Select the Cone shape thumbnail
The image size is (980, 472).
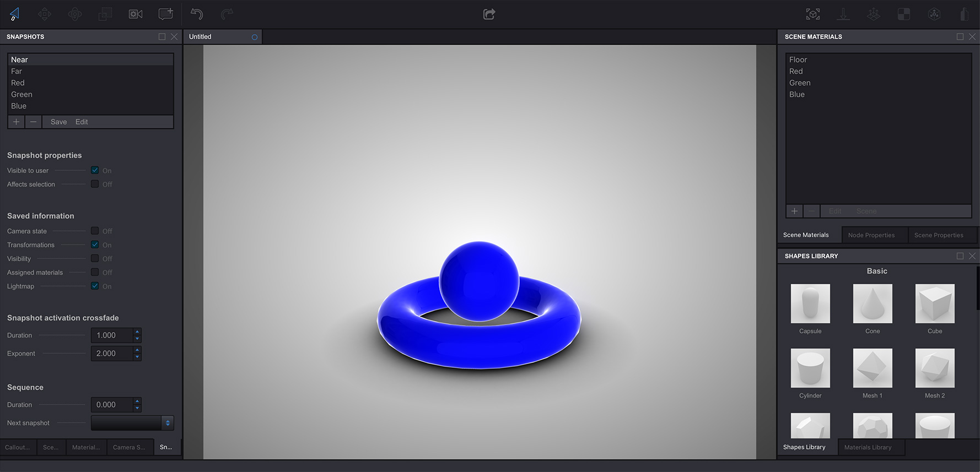873,303
